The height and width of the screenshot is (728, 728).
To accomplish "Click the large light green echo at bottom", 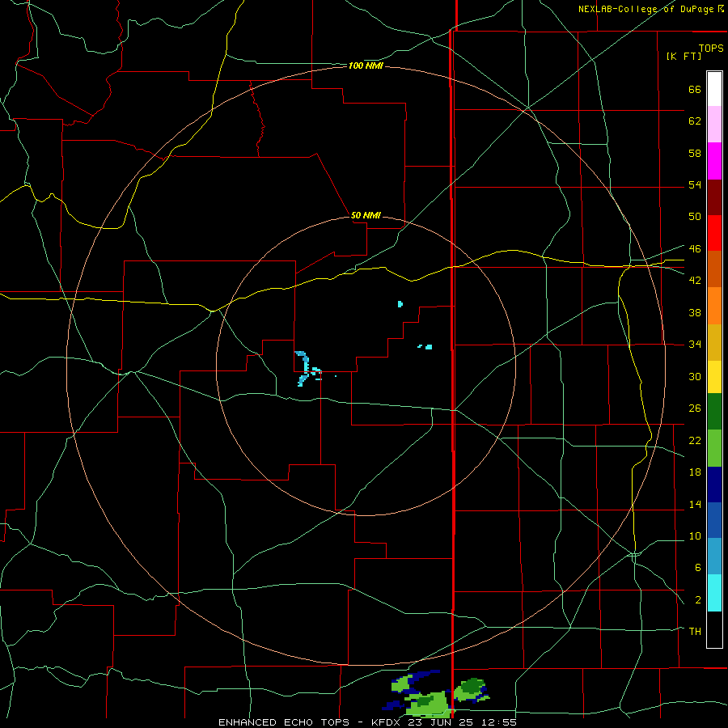I will [x=430, y=704].
